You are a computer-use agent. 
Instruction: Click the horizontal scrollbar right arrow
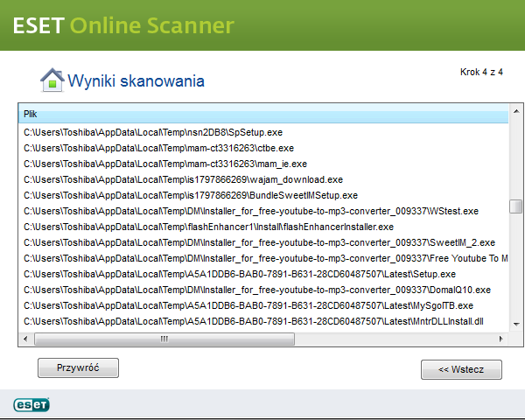tap(501, 339)
